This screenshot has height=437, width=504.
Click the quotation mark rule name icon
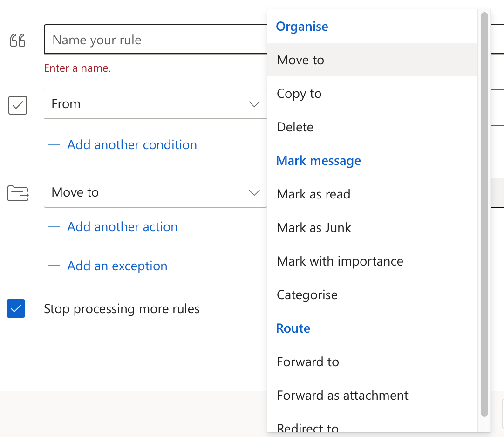(18, 41)
